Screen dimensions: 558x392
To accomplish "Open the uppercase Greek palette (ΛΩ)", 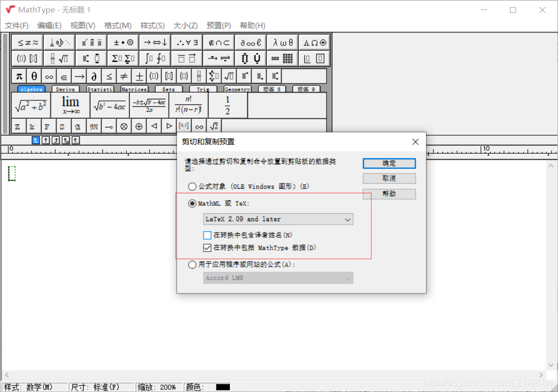I will coord(314,42).
